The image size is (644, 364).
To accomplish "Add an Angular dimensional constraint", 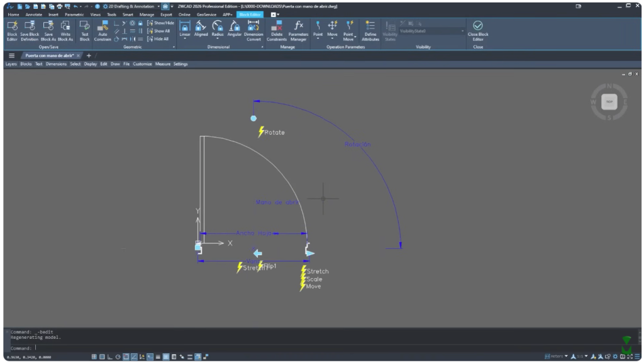I will (234, 29).
